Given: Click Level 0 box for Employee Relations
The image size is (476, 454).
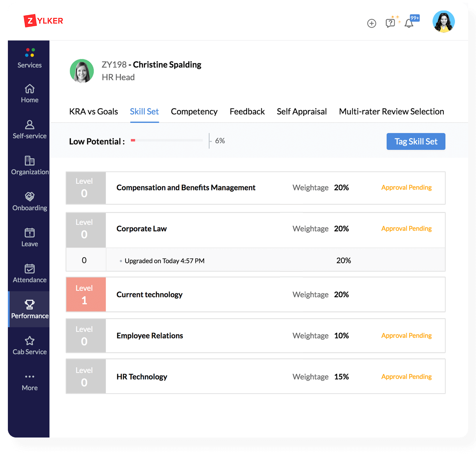Looking at the screenshot, I should click(86, 336).
